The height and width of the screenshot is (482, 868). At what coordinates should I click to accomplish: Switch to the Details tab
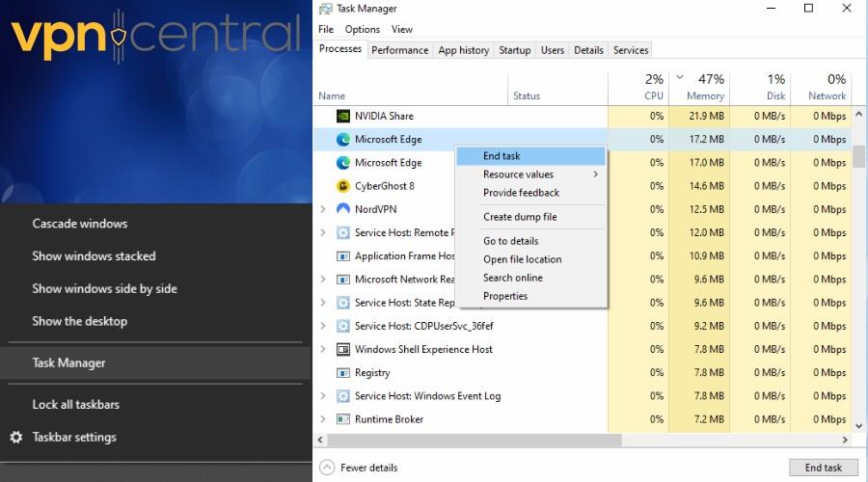click(x=588, y=50)
